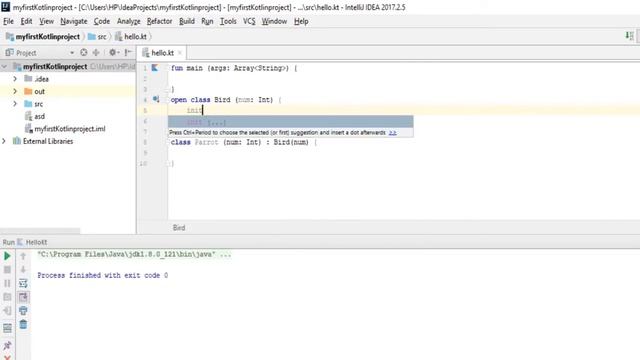Expand the out folder
This screenshot has width=640, height=360.
[15, 91]
